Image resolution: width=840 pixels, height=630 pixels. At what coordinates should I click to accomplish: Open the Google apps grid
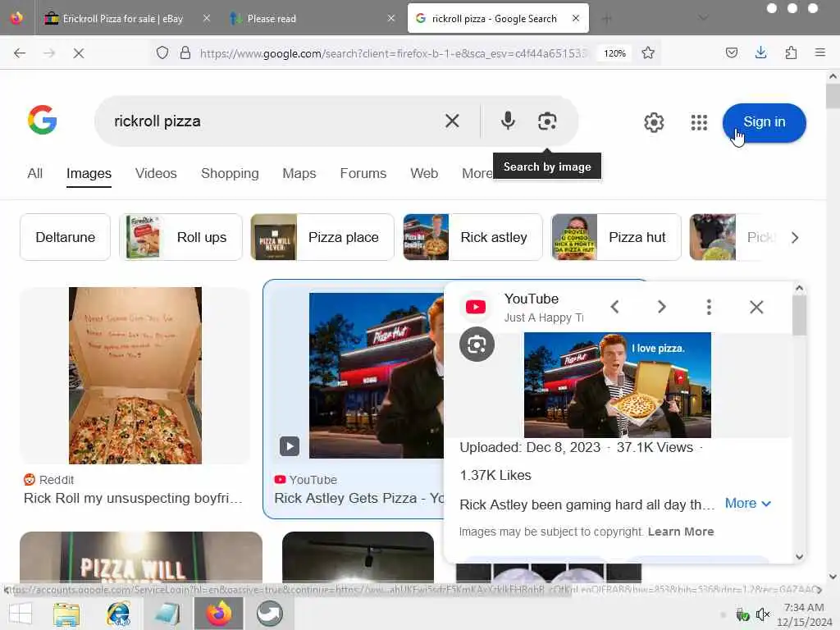point(699,123)
